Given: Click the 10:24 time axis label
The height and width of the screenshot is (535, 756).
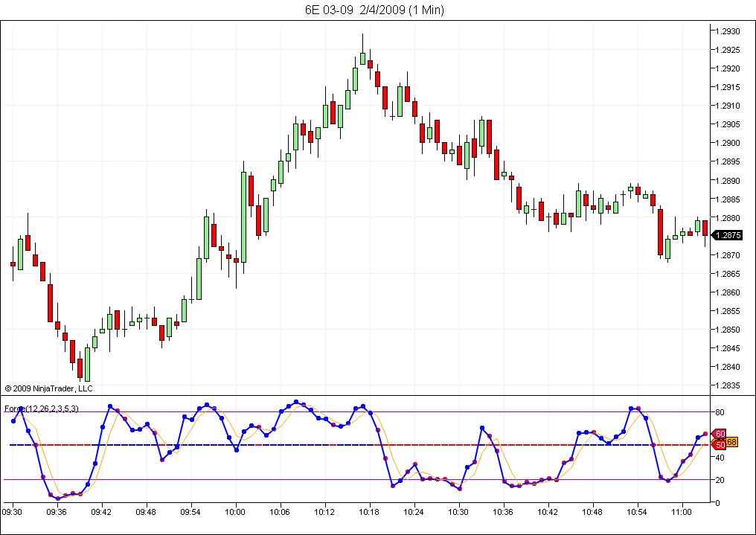Looking at the screenshot, I should (x=414, y=513).
